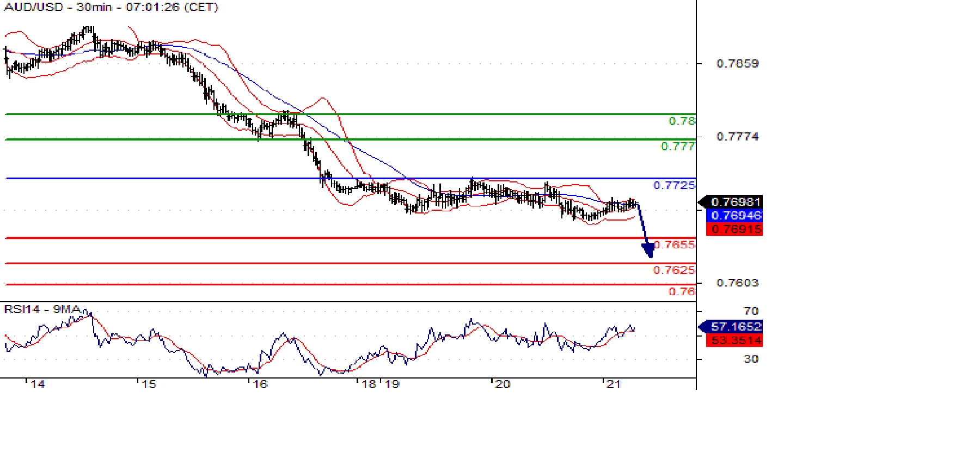Click the red 0.7655 support label

pyautogui.click(x=674, y=245)
